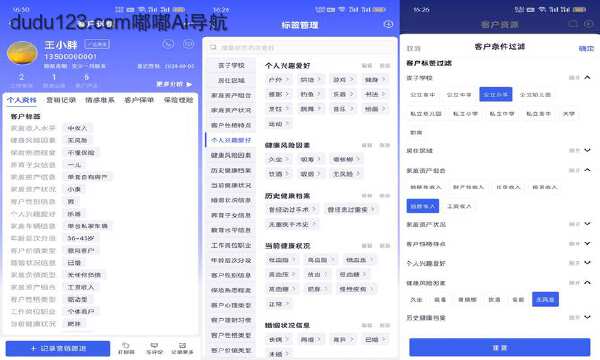The height and width of the screenshot is (360, 600).
Task: Toggle the 无风险 health risk filter chip
Action: [x=545, y=300]
